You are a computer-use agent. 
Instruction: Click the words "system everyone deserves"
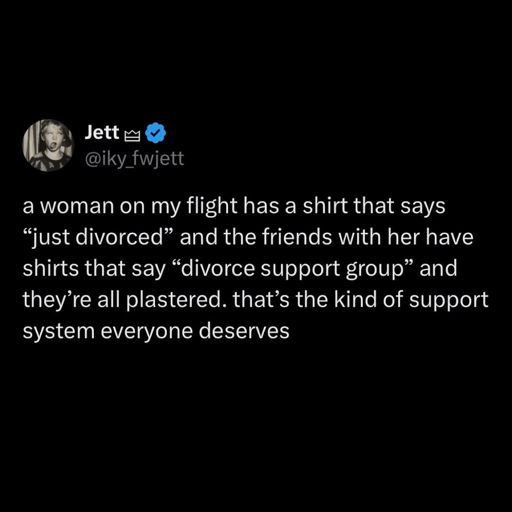point(156,332)
